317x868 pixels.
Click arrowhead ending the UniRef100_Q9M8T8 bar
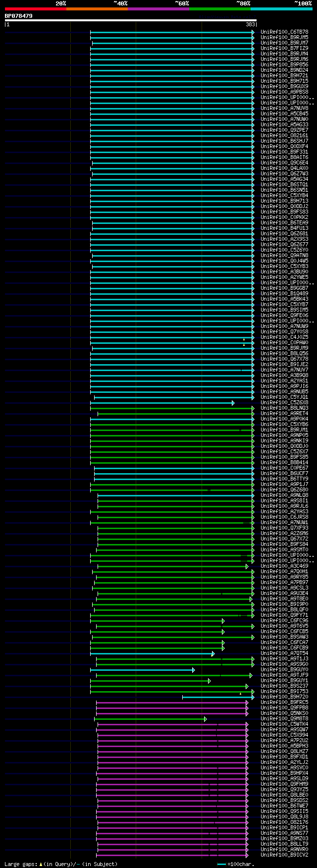pyautogui.click(x=205, y=719)
